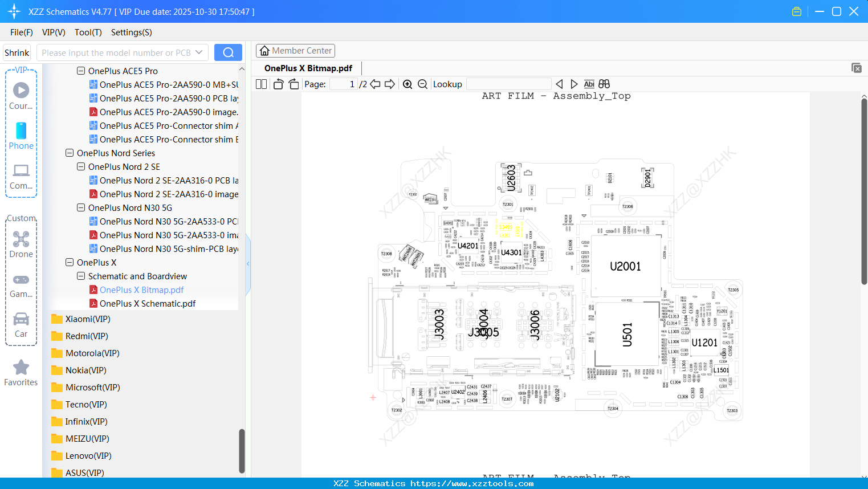Click the file tree vertical scrollbar thumb
868x489 pixels.
click(242, 451)
